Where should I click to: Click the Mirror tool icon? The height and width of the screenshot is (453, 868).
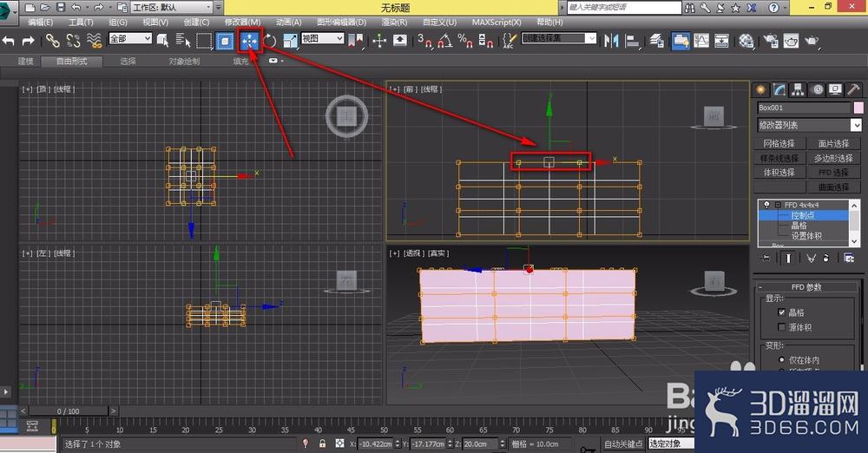(x=611, y=41)
